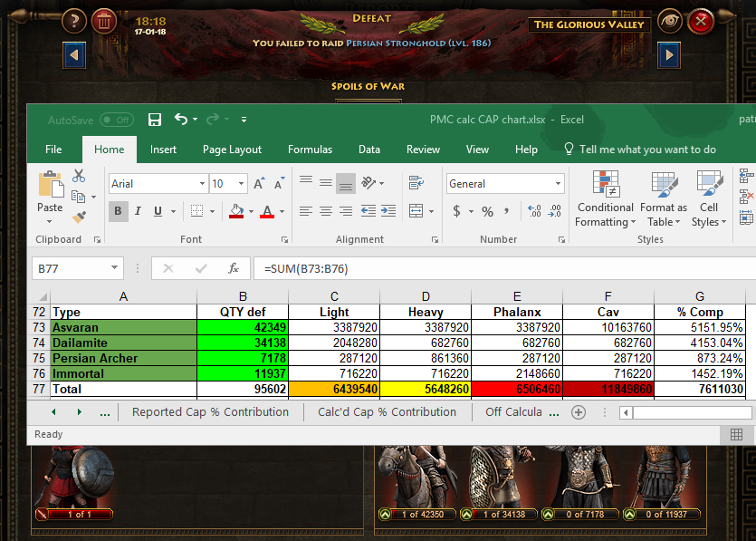The image size is (756, 541).
Task: Apply red fill color paint bucket
Action: pyautogui.click(x=236, y=211)
